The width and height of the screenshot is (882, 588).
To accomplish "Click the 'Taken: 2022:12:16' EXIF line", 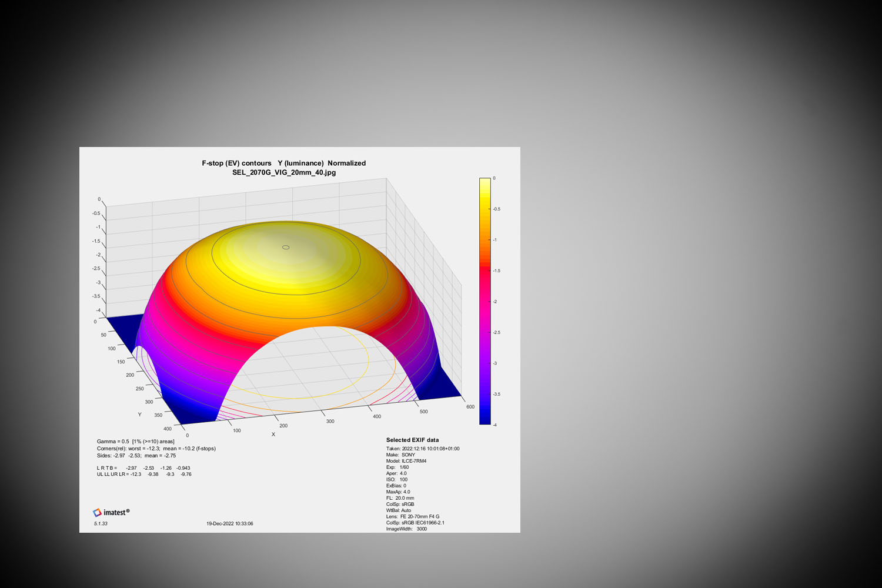I will point(423,449).
